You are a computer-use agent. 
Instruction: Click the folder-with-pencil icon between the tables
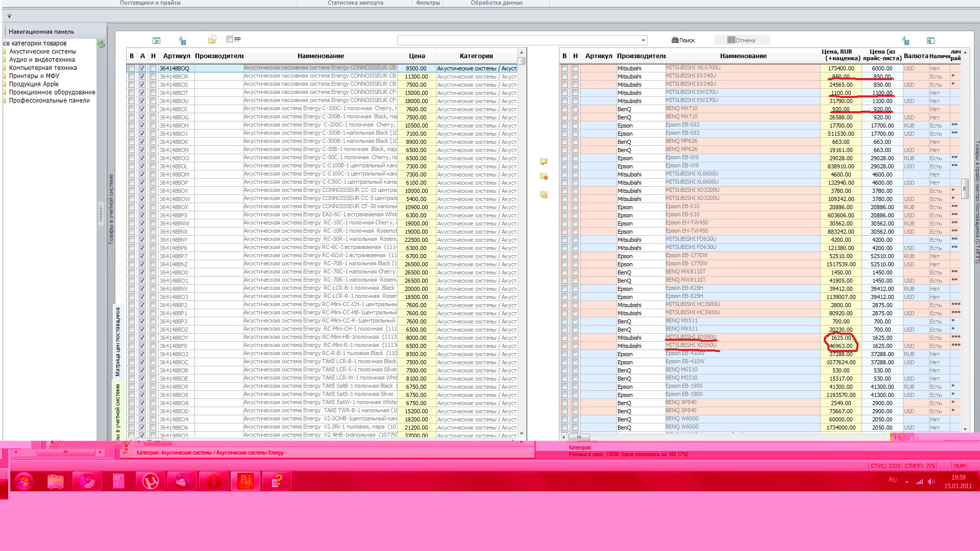[544, 161]
